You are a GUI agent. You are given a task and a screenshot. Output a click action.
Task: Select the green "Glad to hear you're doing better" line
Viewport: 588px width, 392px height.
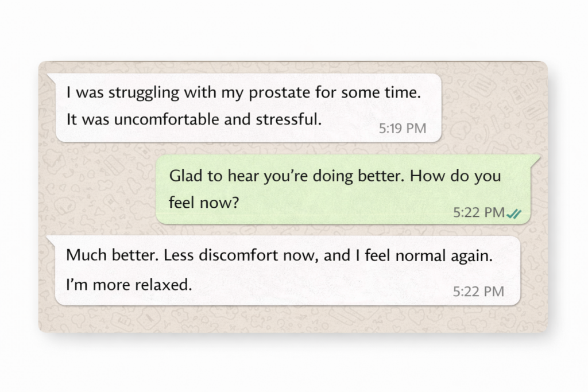click(x=335, y=176)
